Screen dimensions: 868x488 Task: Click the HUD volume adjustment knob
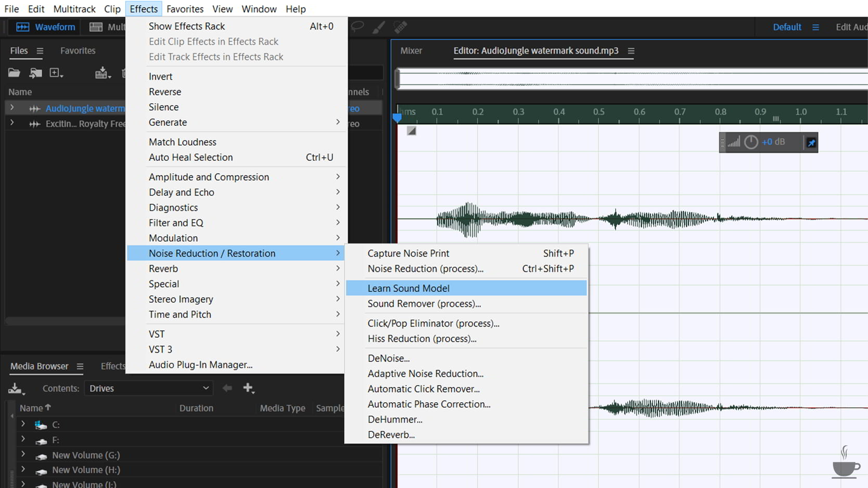pos(751,142)
